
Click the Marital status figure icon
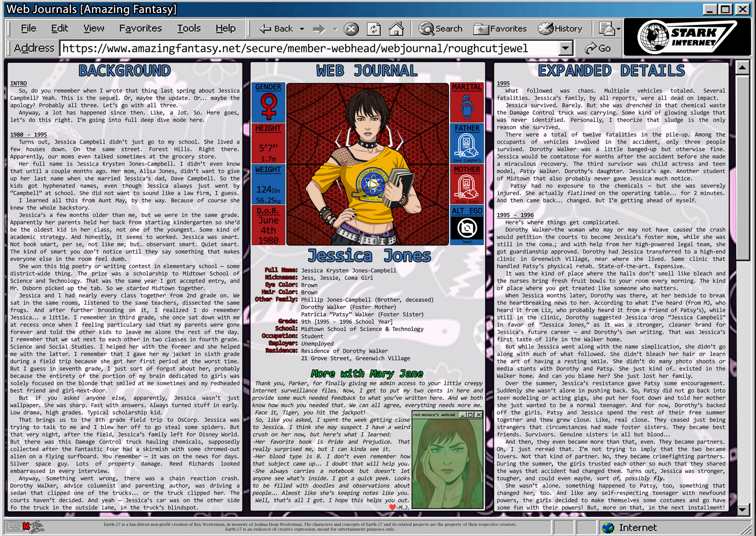pyautogui.click(x=467, y=107)
